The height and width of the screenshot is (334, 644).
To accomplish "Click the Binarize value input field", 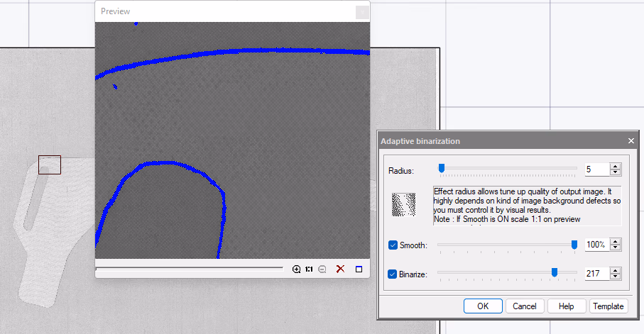I will [597, 274].
